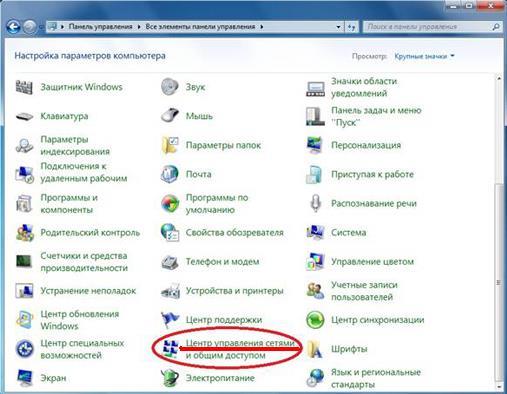Open Подключения к удаленным рабочим icon

[24, 174]
